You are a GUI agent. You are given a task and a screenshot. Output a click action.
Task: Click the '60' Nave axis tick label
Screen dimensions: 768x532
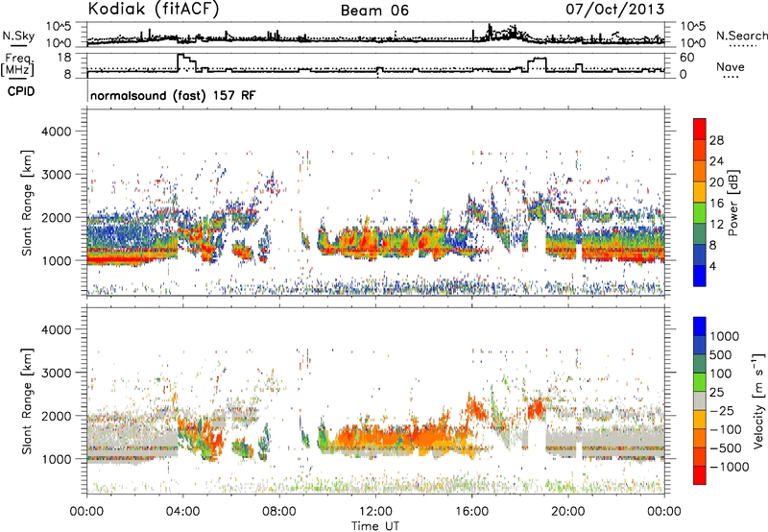point(687,58)
